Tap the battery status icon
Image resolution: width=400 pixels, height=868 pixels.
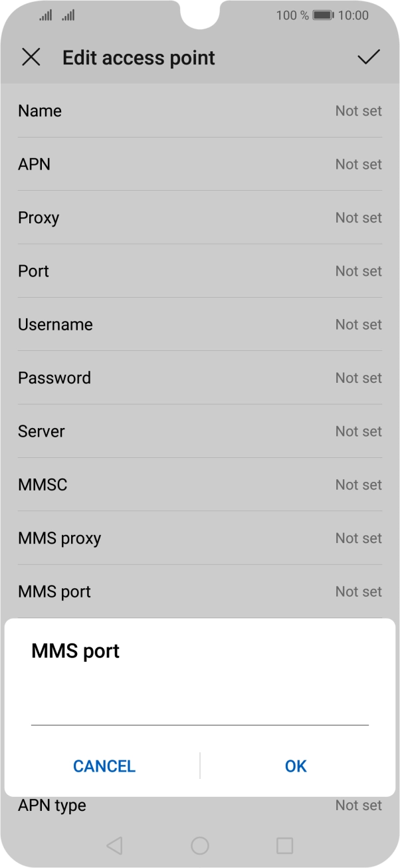pyautogui.click(x=323, y=15)
